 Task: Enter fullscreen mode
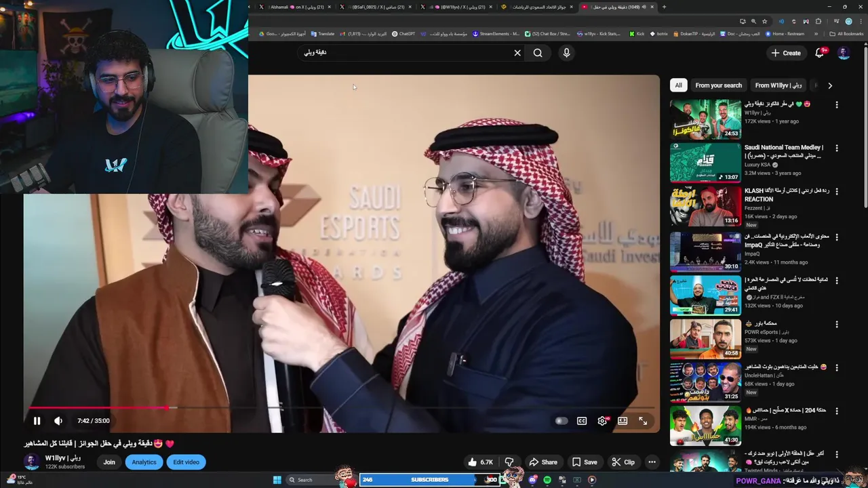click(643, 421)
